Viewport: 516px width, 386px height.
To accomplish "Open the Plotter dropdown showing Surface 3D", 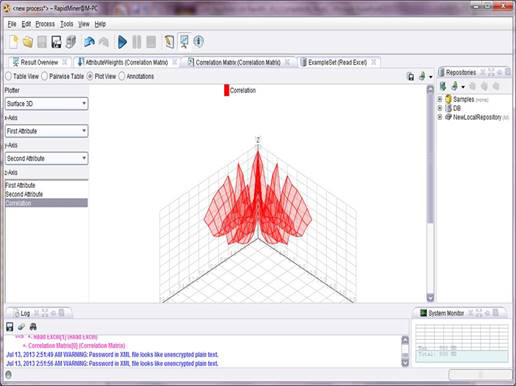I will pos(47,104).
